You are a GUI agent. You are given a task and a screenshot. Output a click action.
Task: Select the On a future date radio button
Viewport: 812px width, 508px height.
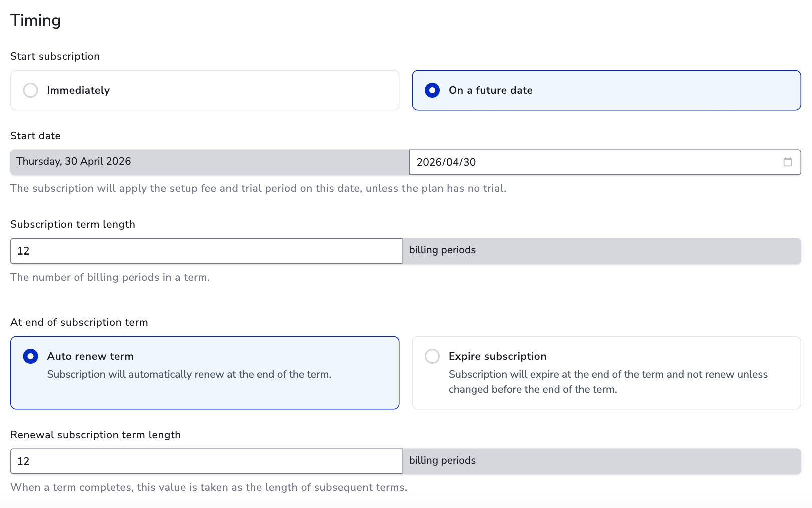(x=432, y=90)
